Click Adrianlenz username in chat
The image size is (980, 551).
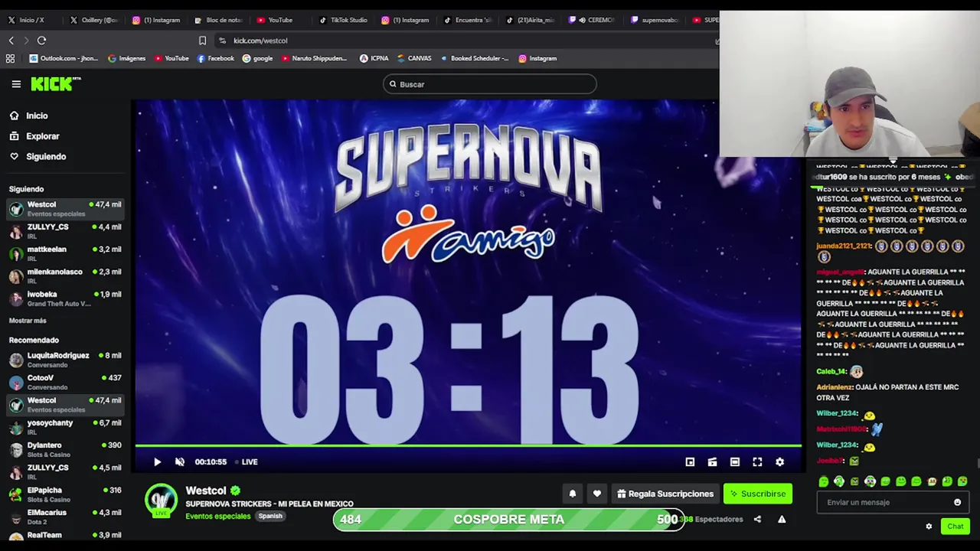coord(834,387)
